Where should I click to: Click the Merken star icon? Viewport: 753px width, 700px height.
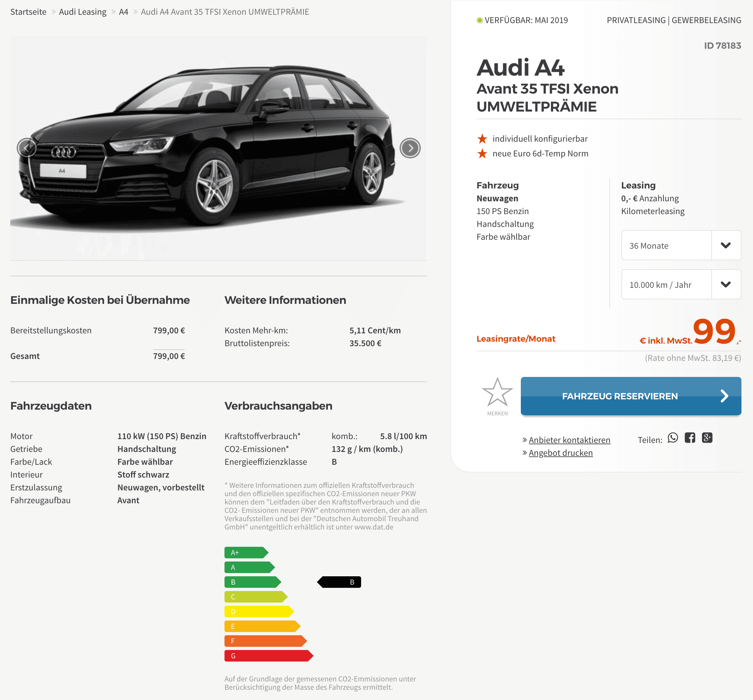497,393
